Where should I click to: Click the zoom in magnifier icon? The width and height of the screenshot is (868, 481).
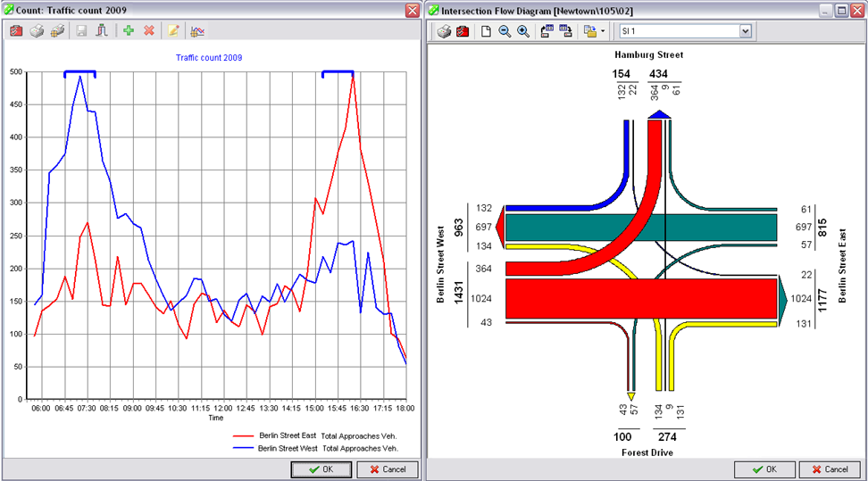click(523, 31)
